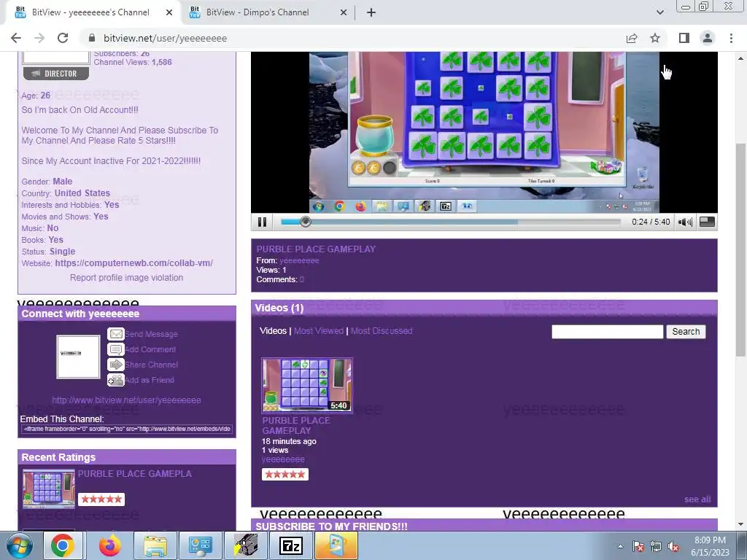Open a new browser tab
The height and width of the screenshot is (560, 747).
pos(371,13)
